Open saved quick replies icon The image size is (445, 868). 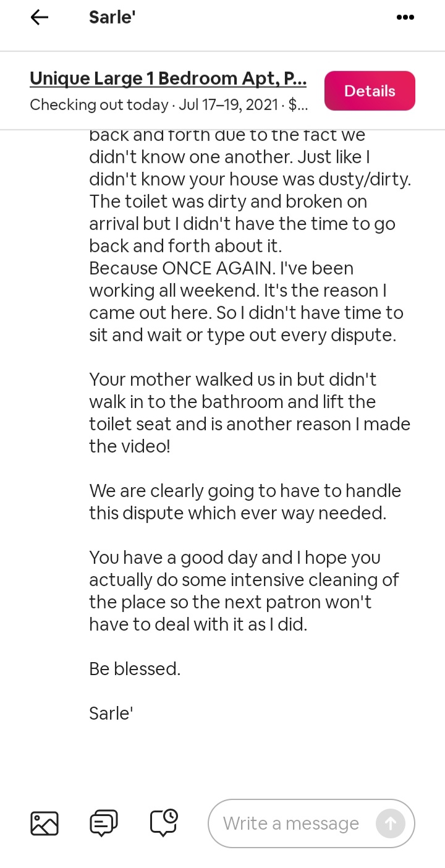(x=103, y=823)
